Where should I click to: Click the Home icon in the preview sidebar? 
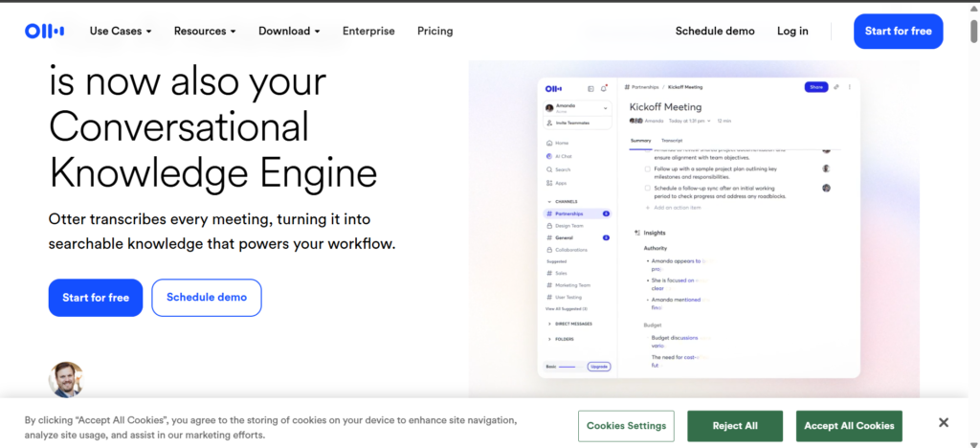[549, 143]
